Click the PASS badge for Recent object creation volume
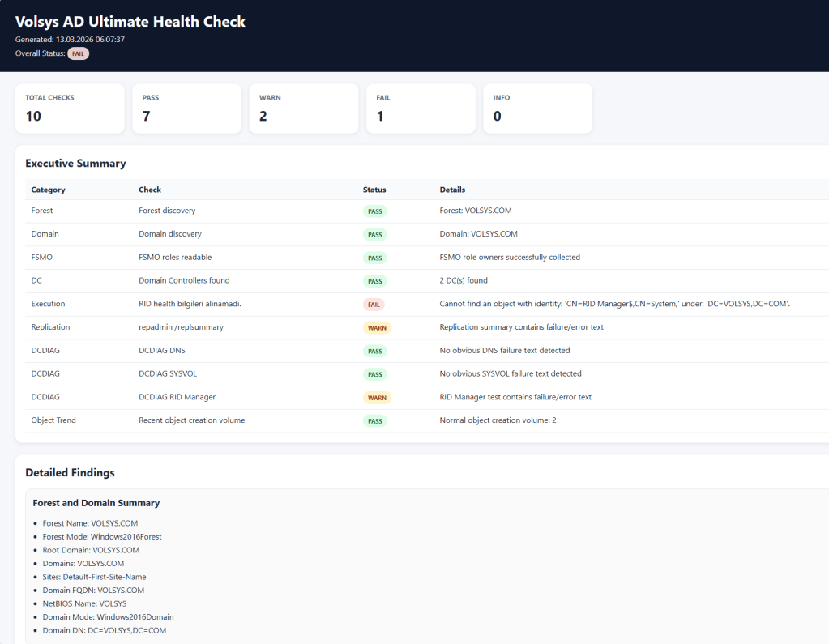Screen dimensions: 829x644 [x=374, y=421]
